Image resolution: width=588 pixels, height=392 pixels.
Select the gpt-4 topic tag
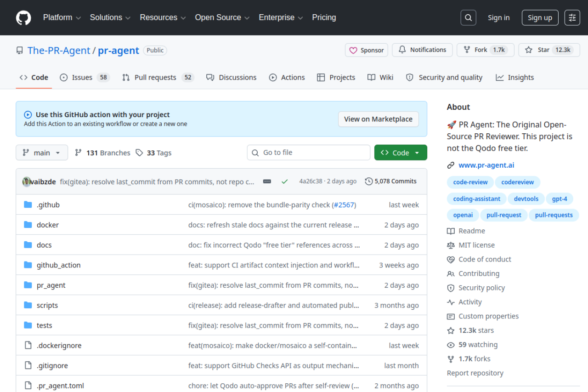coord(560,199)
